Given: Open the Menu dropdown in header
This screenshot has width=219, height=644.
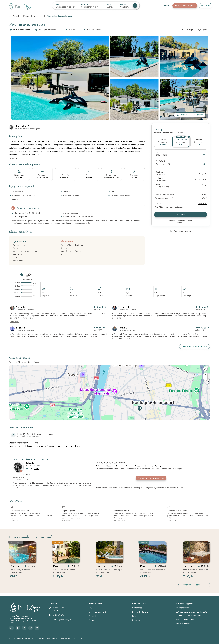Looking at the screenshot, I should click(x=205, y=5).
